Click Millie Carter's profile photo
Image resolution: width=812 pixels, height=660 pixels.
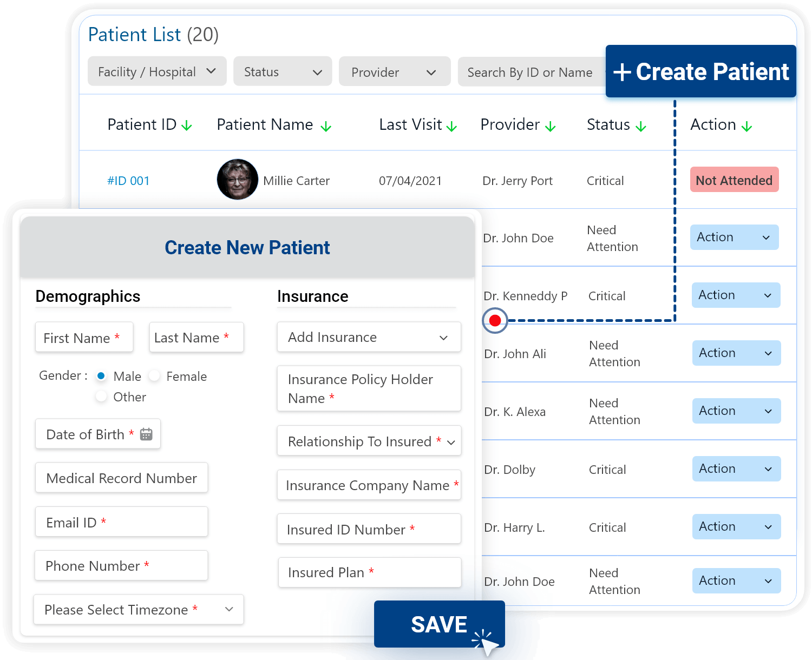[237, 179]
